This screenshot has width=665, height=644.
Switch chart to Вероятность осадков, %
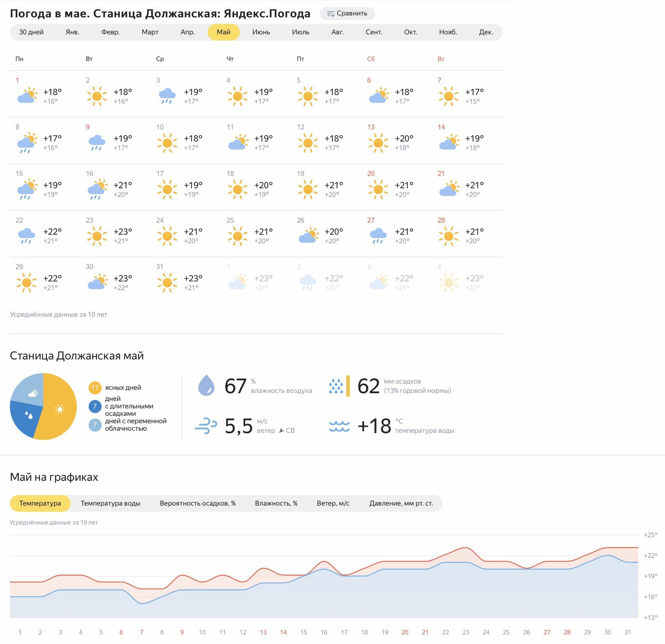198,503
